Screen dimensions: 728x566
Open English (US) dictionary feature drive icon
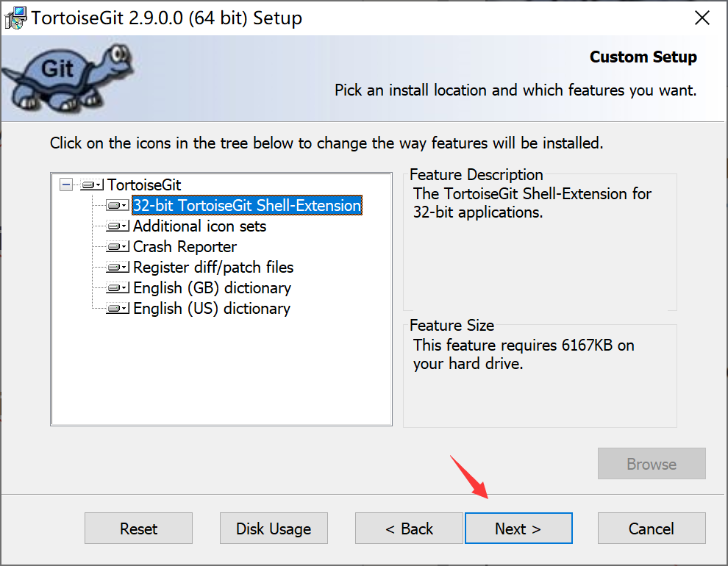click(x=118, y=309)
